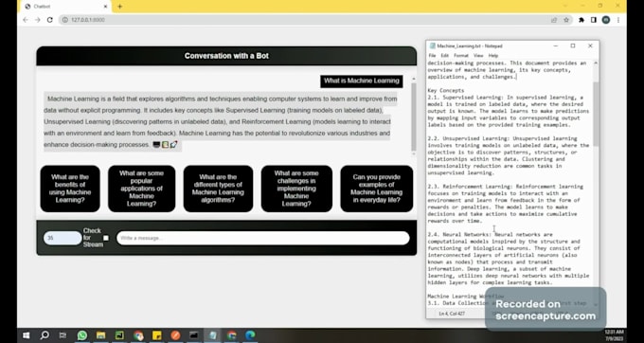Ask about benefits of using Machine Learning
644x343 pixels.
[70, 189]
